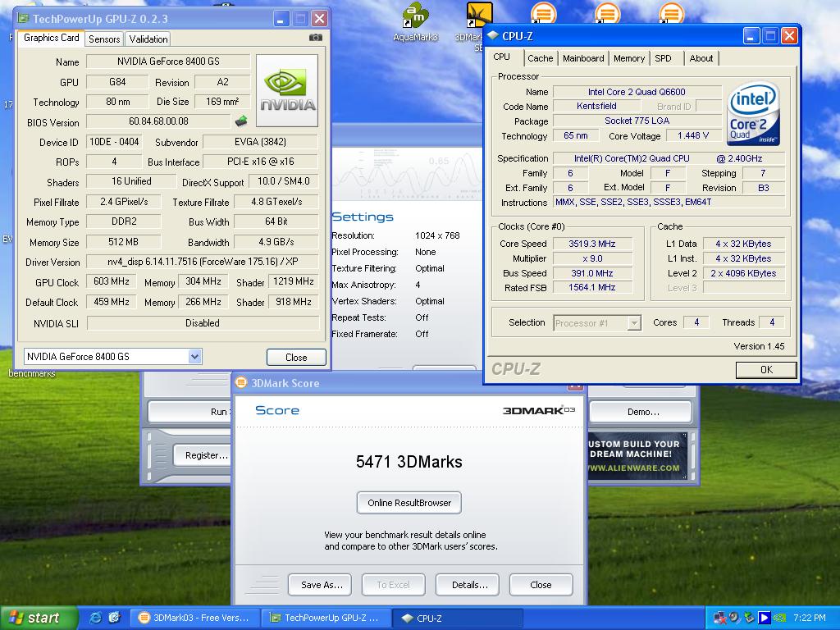The height and width of the screenshot is (630, 840).
Task: Switch to 3DMark03 taskbar button
Action: point(195,618)
